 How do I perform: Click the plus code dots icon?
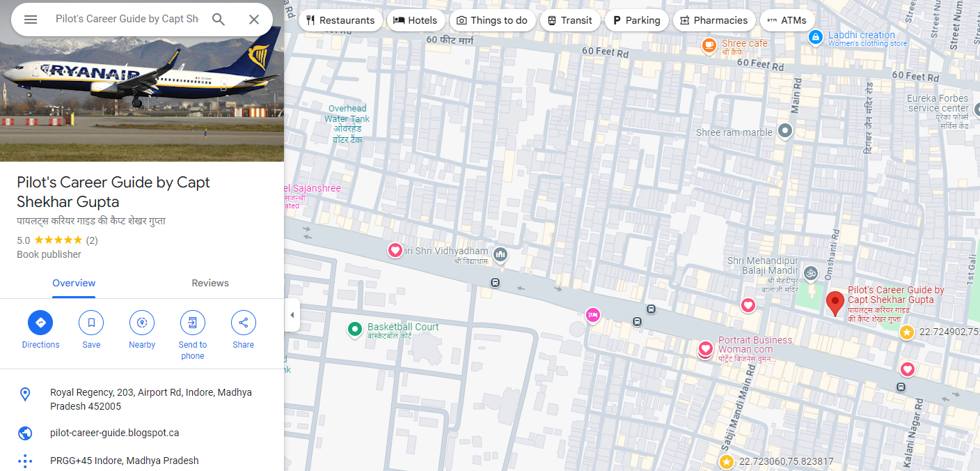coord(25,461)
